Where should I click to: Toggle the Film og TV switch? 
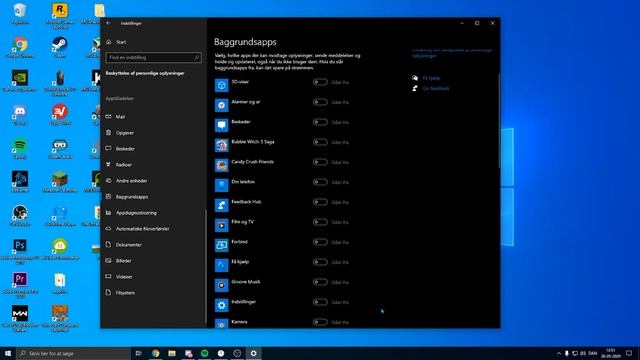[320, 222]
